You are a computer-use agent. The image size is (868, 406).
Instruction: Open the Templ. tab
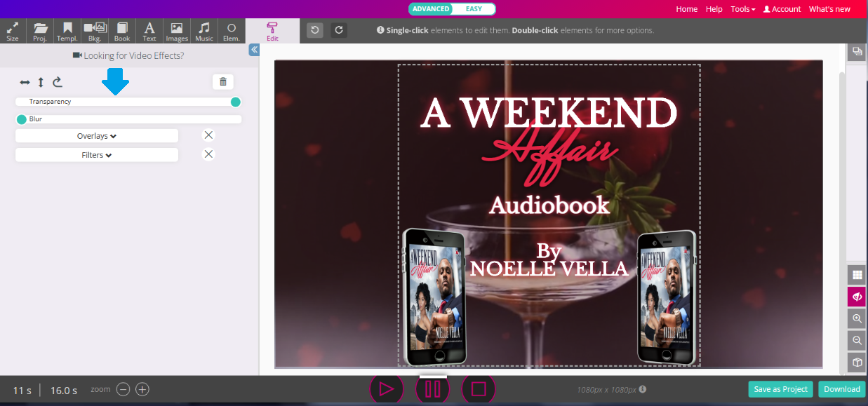pos(67,31)
